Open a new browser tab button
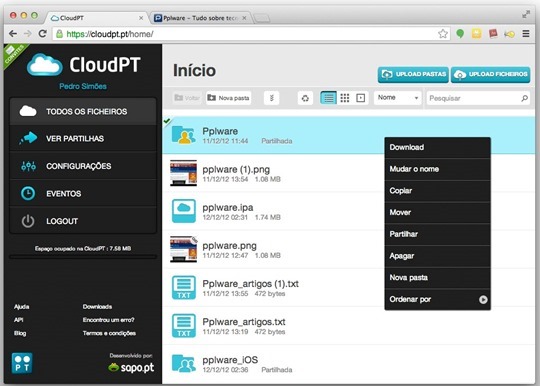540x386 pixels. click(262, 18)
